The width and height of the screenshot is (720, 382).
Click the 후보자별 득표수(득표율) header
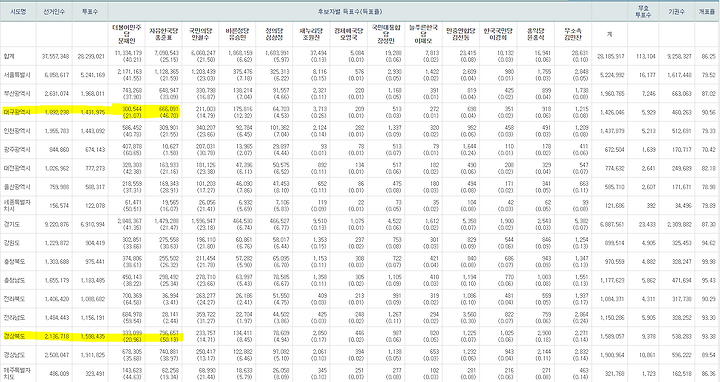coord(350,12)
